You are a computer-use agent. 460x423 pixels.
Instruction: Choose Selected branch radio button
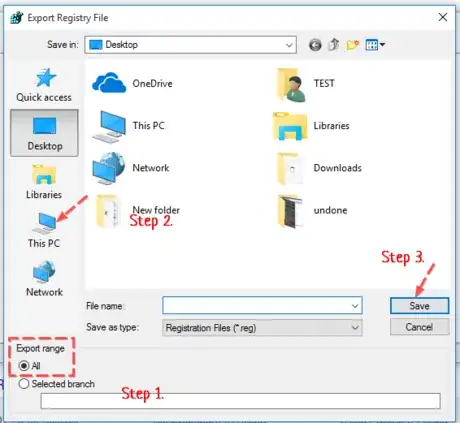(57, 384)
